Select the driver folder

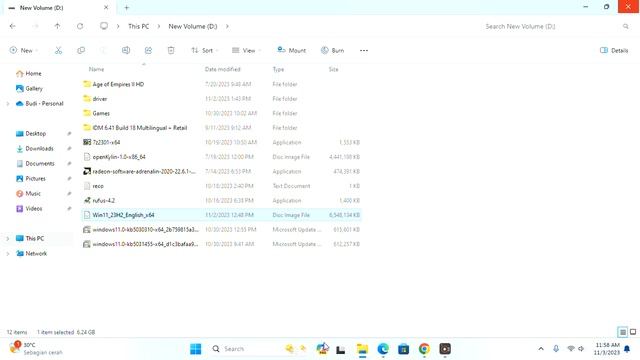[x=221, y=99]
